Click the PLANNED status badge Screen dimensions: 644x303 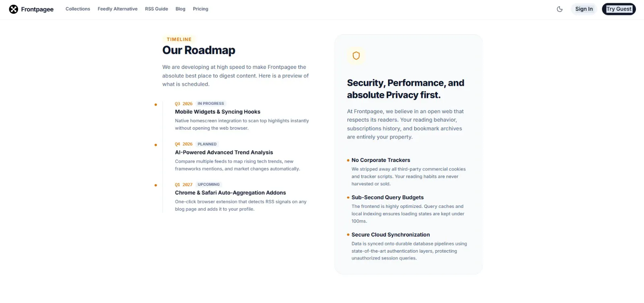click(207, 144)
